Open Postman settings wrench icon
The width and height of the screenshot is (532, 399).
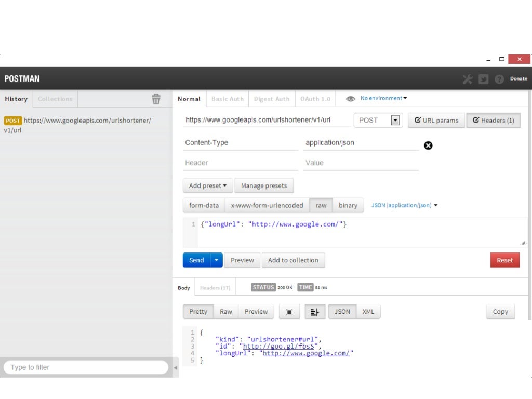(468, 79)
